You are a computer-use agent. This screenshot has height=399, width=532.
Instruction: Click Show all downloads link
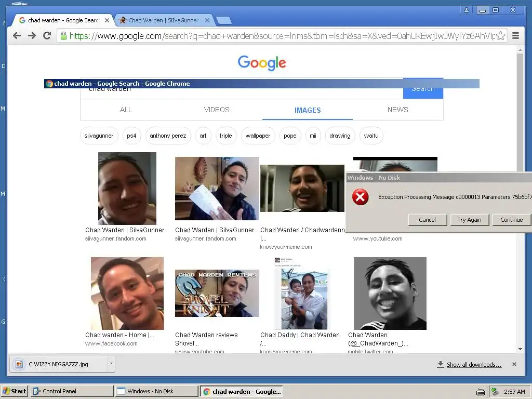474,365
